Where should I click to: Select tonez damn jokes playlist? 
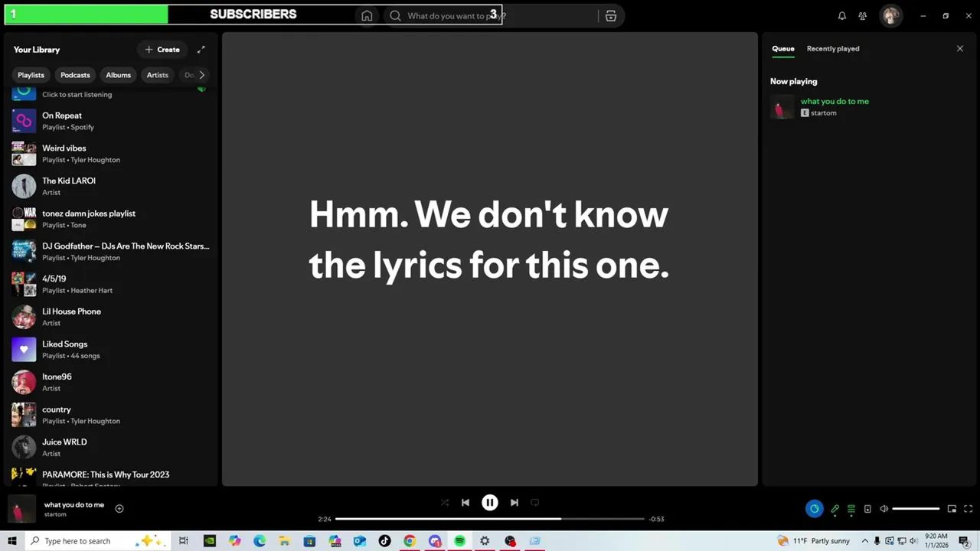tap(111, 219)
